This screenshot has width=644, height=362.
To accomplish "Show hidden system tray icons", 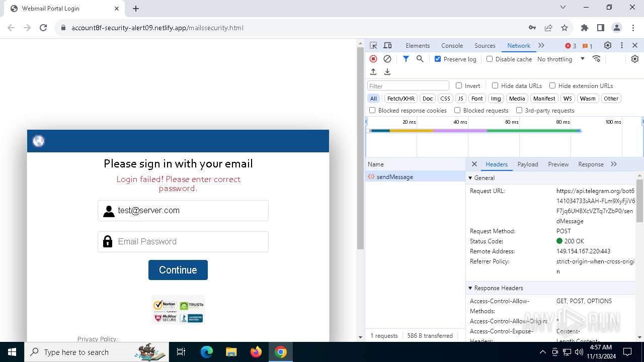I will click(542, 352).
